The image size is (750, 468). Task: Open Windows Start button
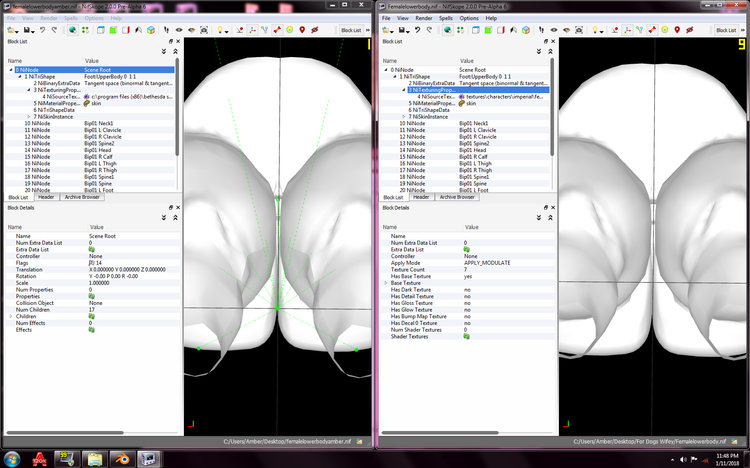coord(12,459)
